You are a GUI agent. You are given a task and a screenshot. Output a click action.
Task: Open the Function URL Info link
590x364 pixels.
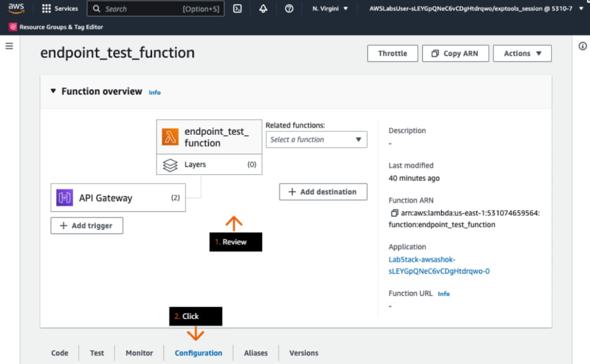[x=443, y=294]
